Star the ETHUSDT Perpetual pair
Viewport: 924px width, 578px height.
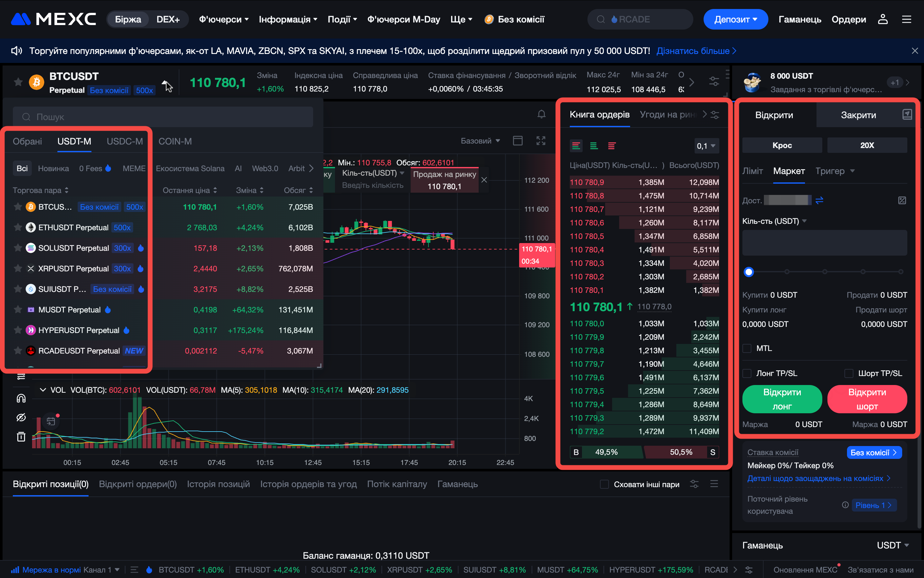pos(18,227)
